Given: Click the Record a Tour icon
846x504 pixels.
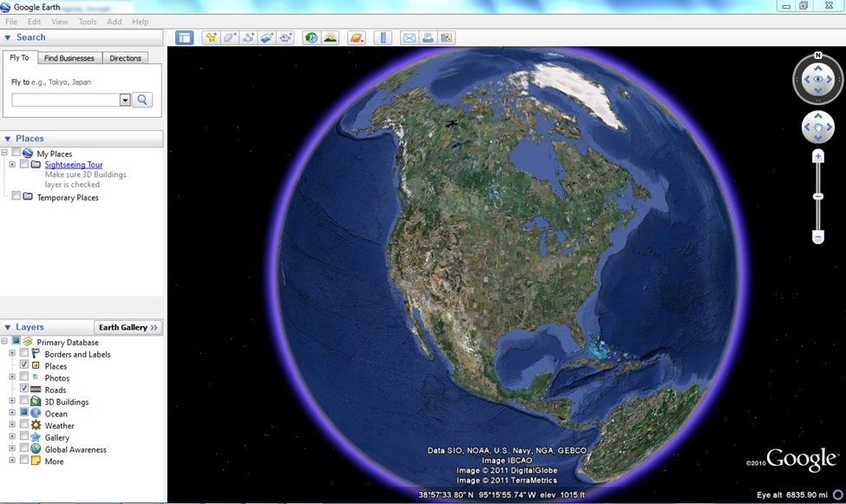Looking at the screenshot, I should click(285, 38).
